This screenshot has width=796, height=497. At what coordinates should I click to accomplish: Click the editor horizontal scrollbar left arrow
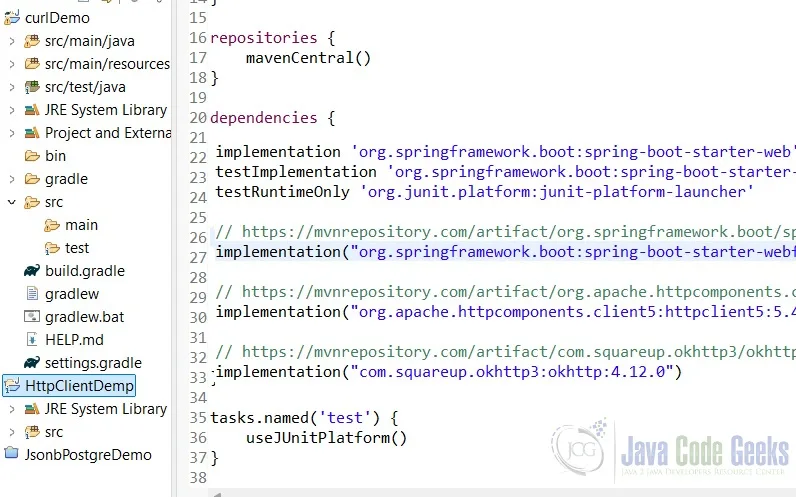tap(216, 494)
